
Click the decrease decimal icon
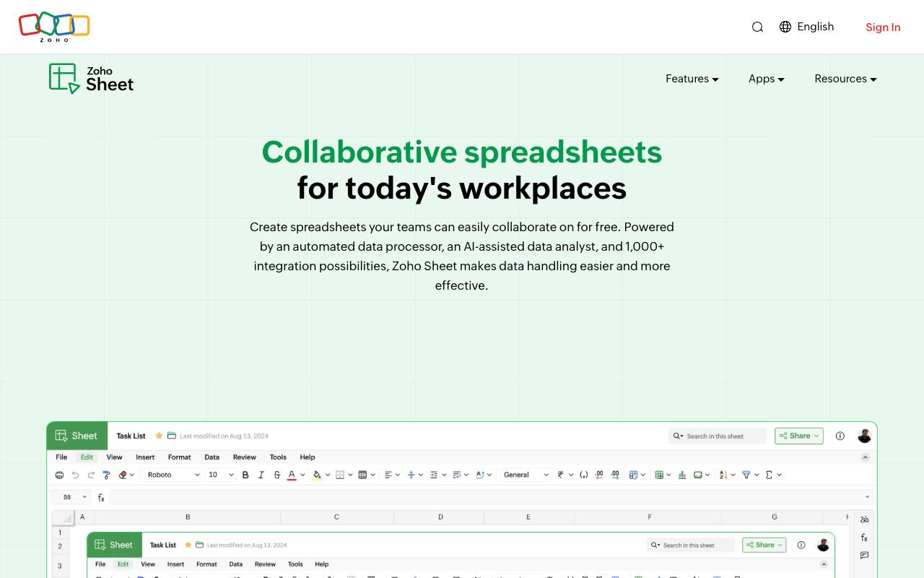(x=599, y=475)
